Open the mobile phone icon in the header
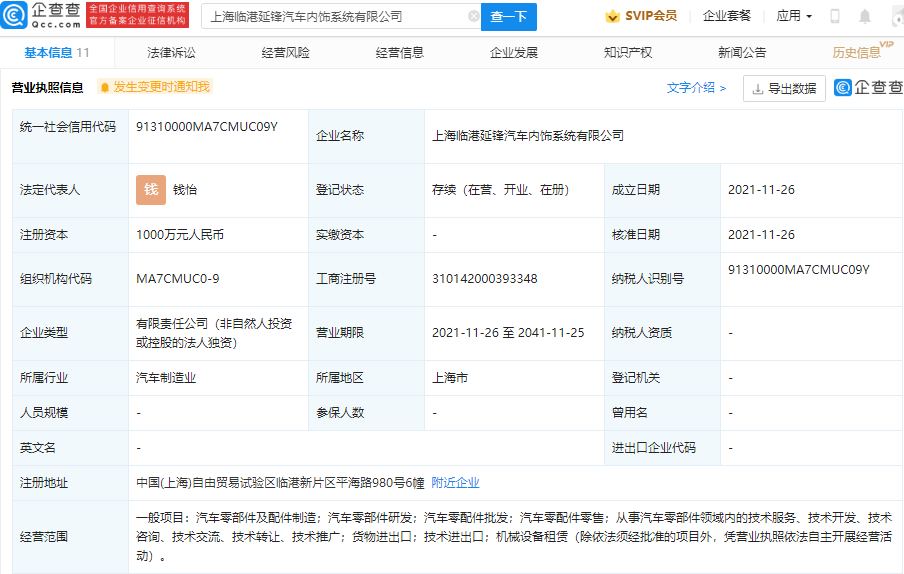Image resolution: width=904 pixels, height=574 pixels. pos(834,16)
